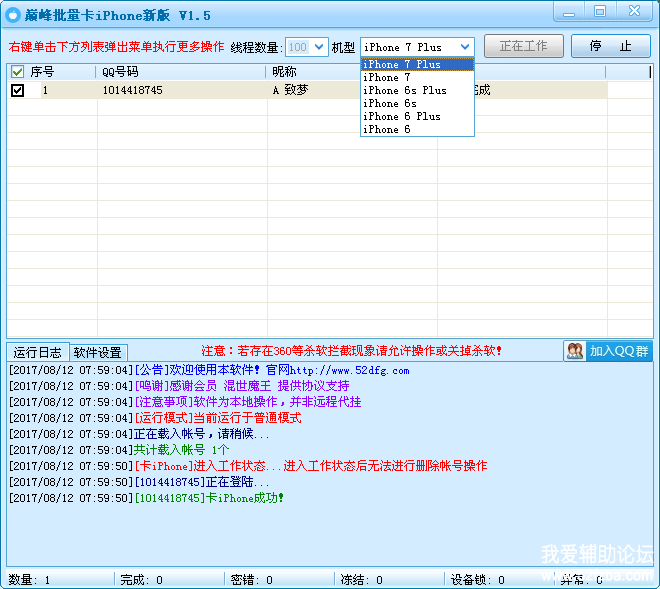Viewport: 660px width, 589px height.
Task: Click the QQ group avatar icon
Action: click(575, 351)
